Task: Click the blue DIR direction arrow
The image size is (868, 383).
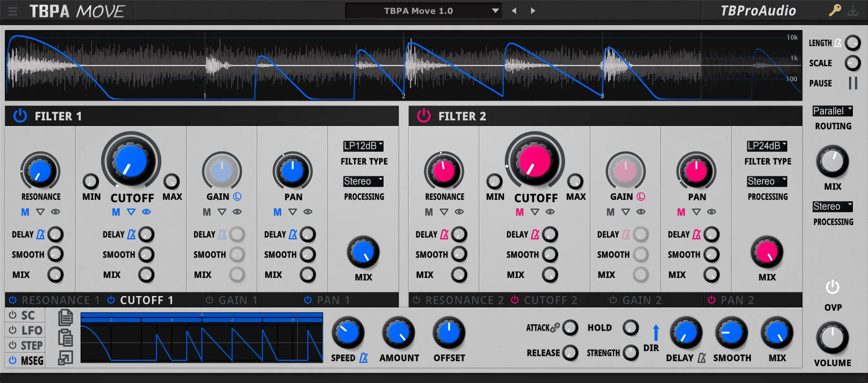Action: [x=656, y=333]
